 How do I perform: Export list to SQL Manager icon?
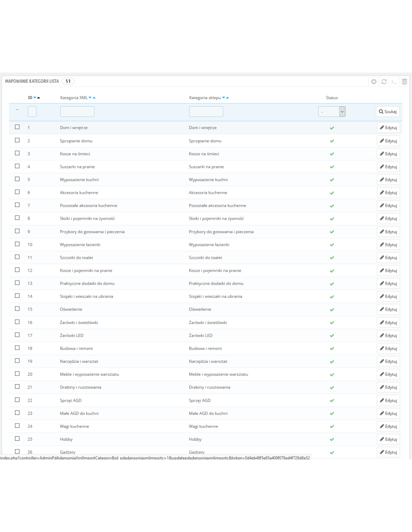(x=405, y=82)
